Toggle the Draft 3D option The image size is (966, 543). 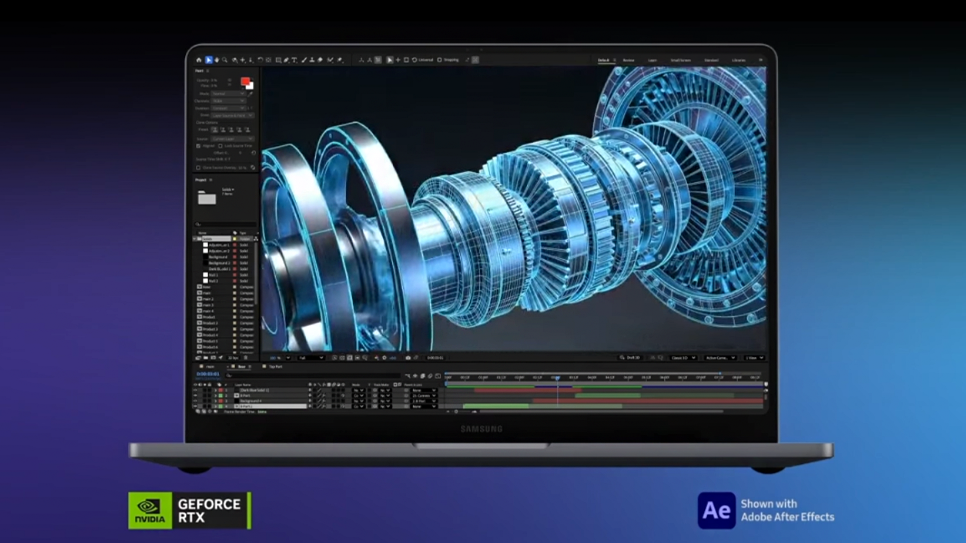tap(630, 357)
